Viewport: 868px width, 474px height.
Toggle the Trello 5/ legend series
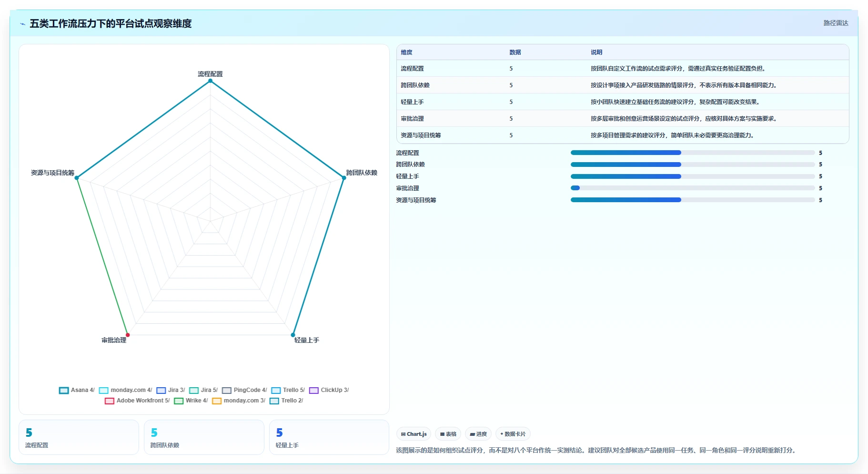(x=288, y=390)
